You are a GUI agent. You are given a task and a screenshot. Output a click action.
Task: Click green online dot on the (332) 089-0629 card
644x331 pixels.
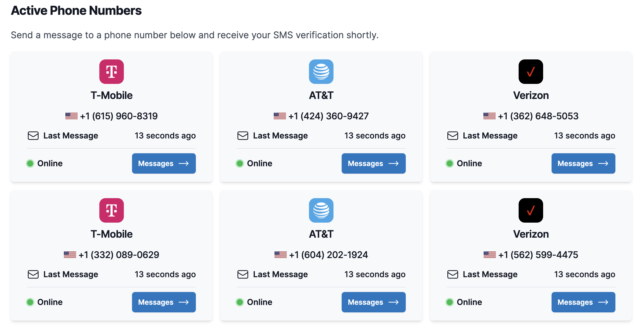30,302
